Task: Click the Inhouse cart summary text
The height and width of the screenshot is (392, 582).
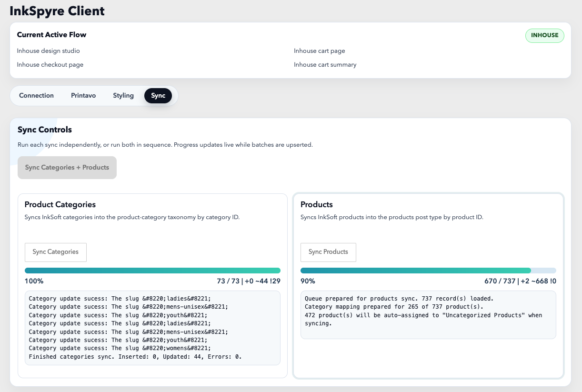Action: pyautogui.click(x=325, y=64)
